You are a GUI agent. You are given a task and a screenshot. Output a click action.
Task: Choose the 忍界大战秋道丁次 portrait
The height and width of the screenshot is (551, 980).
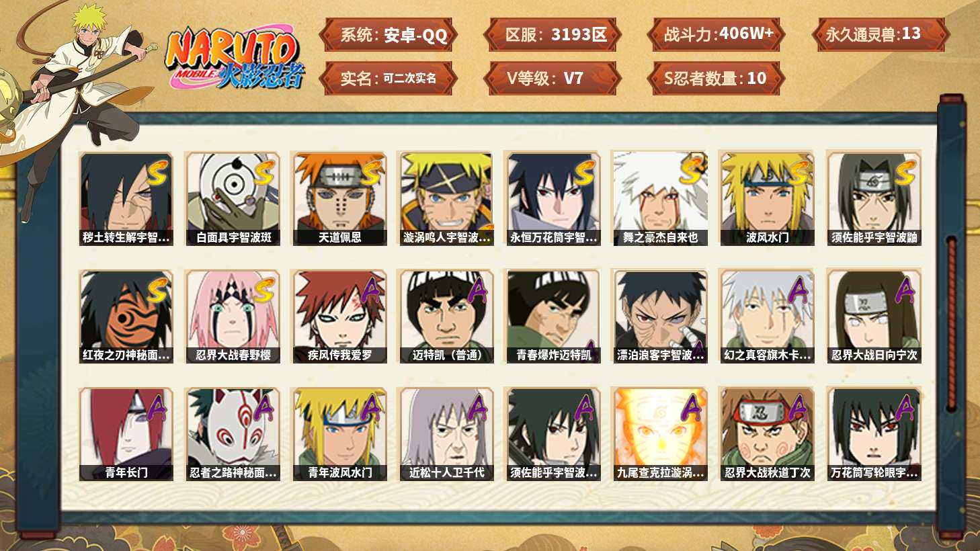[x=767, y=434]
